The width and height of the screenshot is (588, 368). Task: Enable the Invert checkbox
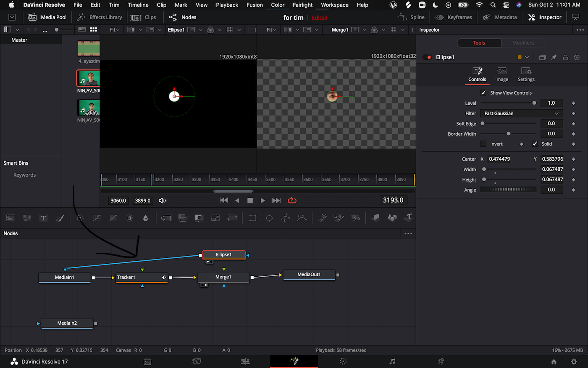[x=483, y=144]
